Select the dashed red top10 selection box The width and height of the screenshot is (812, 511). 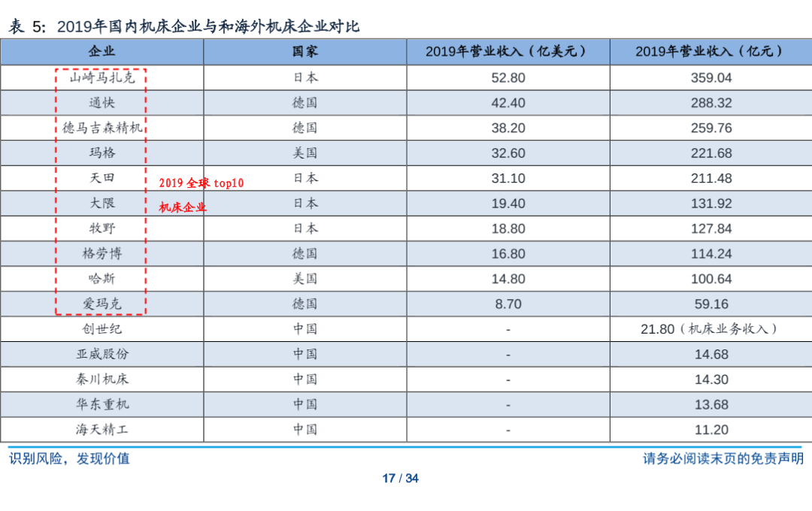(x=101, y=190)
